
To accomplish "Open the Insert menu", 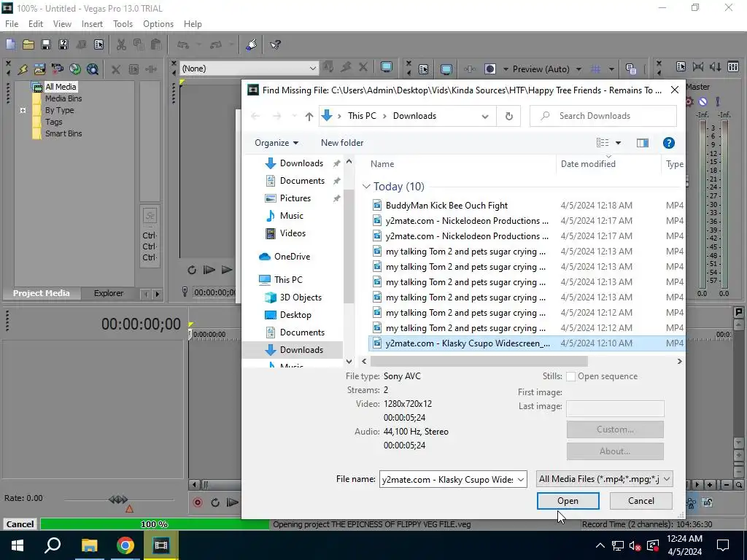I will pos(92,24).
